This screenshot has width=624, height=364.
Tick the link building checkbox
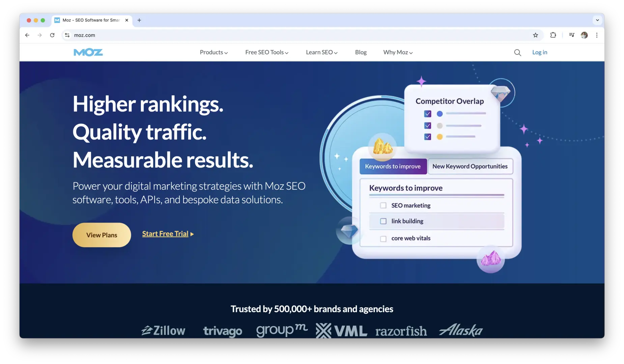pyautogui.click(x=383, y=221)
